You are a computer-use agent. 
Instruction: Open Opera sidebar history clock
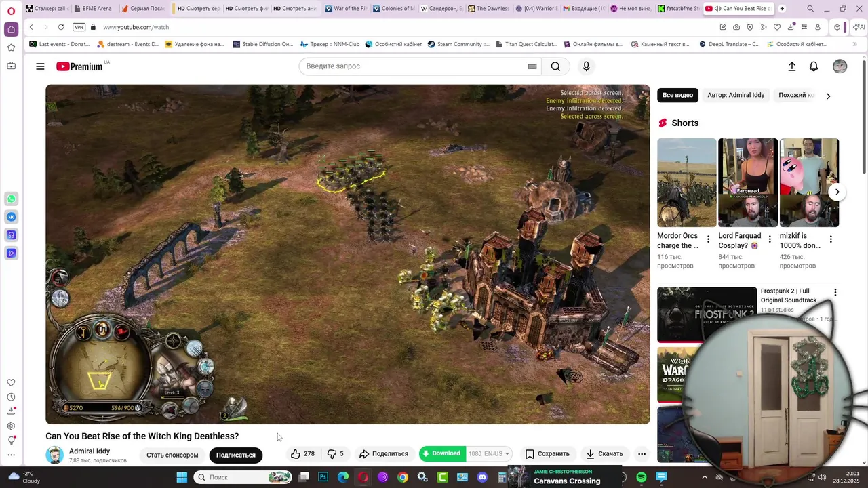[x=11, y=397]
